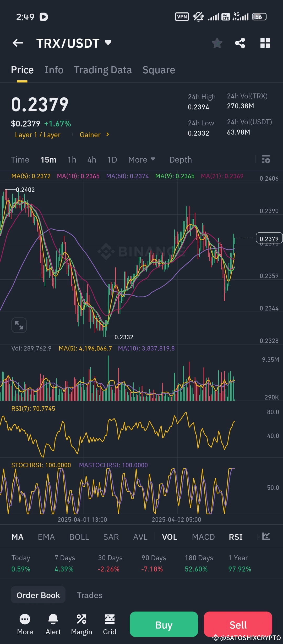Open the indicator settings chart icon

(x=266, y=536)
